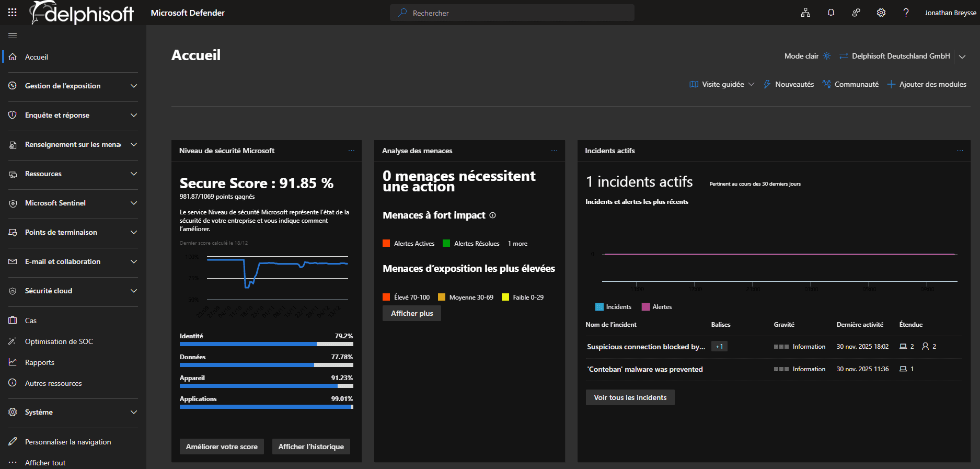Click Améliorer votre score button

(222, 447)
